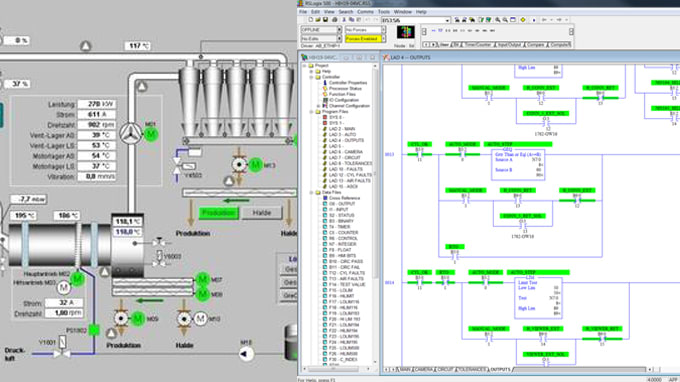Open the Comms menu
Viewport: 680px width, 382px height.
[365, 12]
